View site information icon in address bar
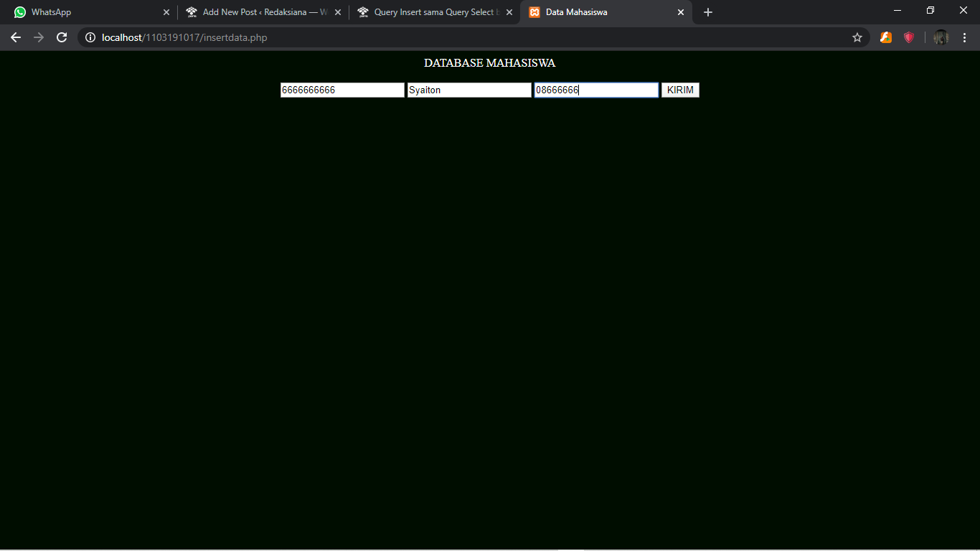Image resolution: width=980 pixels, height=551 pixels. pos(90,37)
